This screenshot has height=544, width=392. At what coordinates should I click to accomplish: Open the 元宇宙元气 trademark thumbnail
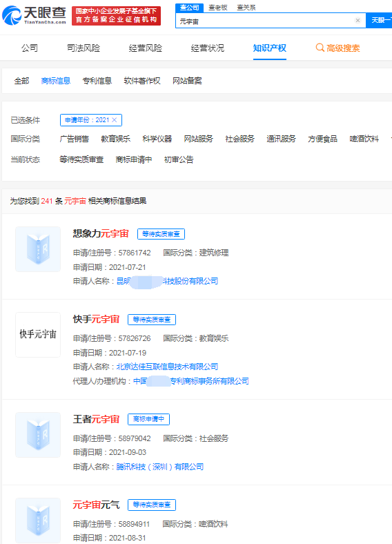click(x=38, y=521)
